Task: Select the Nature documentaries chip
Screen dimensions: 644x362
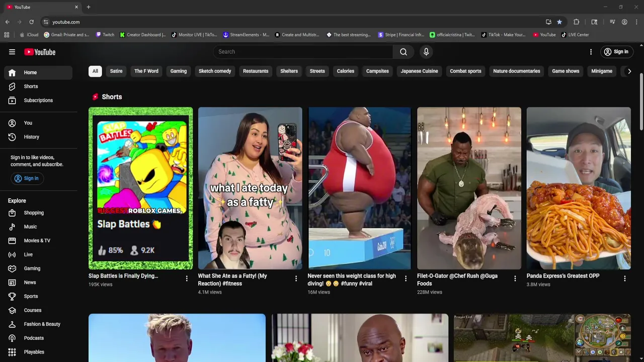Action: (x=517, y=71)
